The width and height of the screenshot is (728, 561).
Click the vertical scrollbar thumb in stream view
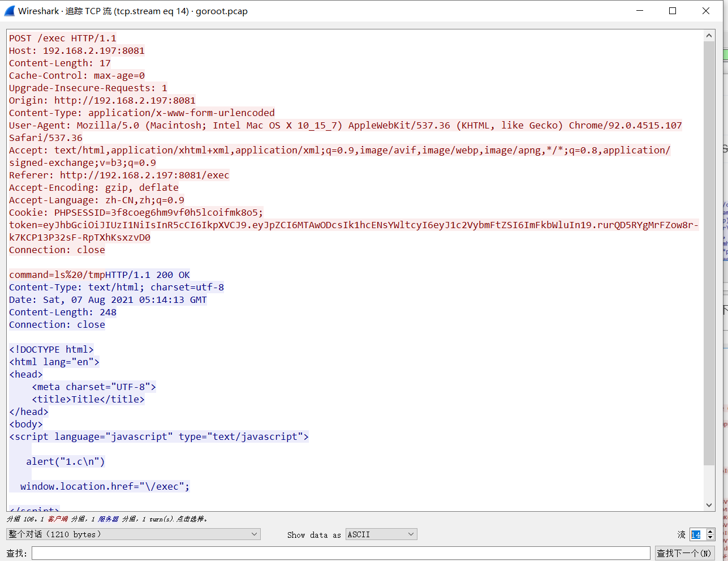[709, 253]
